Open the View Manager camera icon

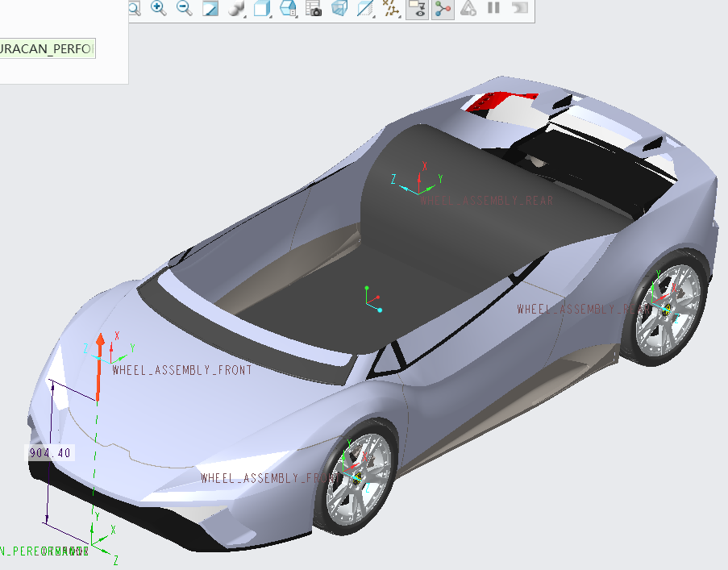pyautogui.click(x=314, y=8)
